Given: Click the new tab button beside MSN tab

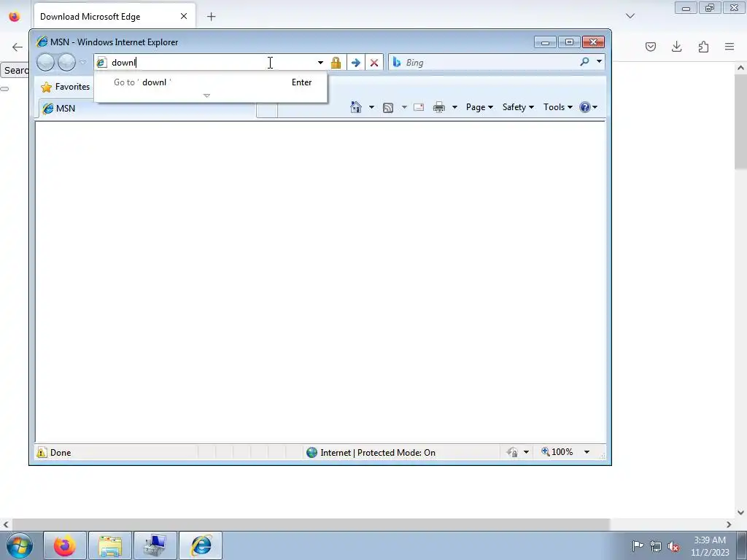Looking at the screenshot, I should (x=267, y=109).
